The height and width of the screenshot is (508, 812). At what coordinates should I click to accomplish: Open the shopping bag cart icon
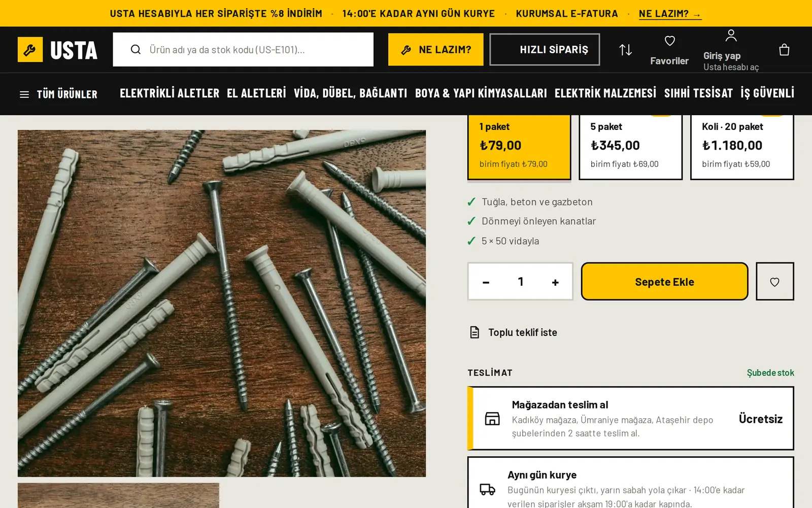coord(784,50)
